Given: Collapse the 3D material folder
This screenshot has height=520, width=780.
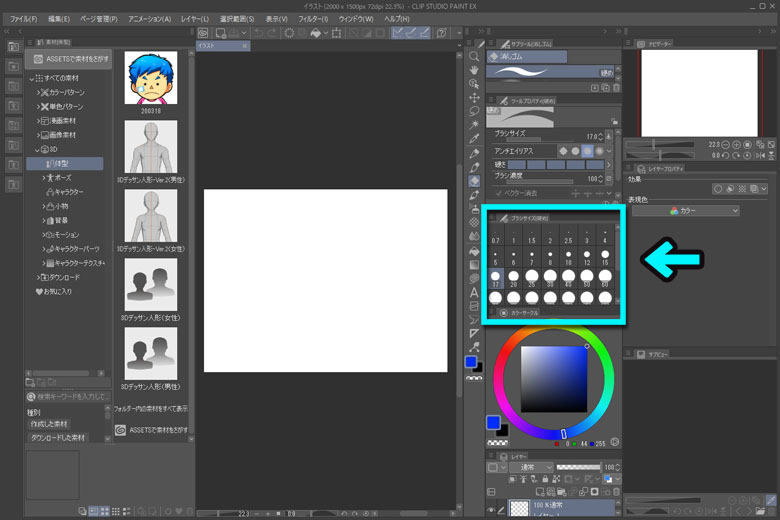Looking at the screenshot, I should point(36,148).
